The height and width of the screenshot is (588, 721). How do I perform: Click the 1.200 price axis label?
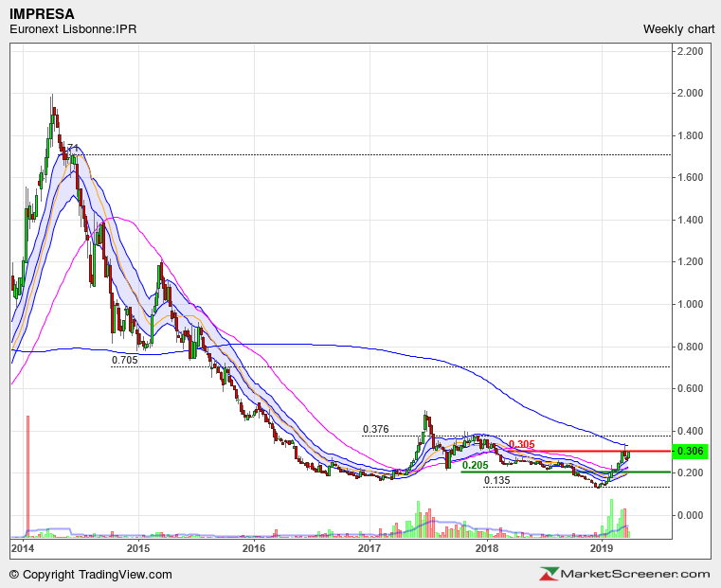690,262
